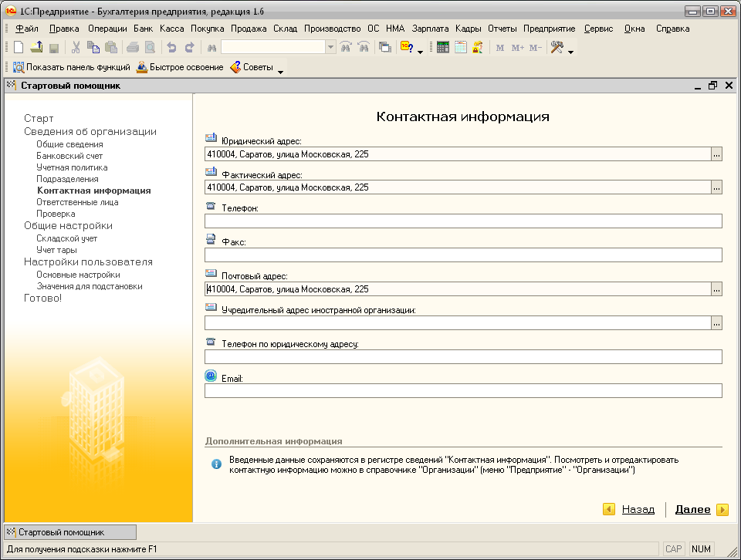Open Быстрое освоение

[180, 67]
